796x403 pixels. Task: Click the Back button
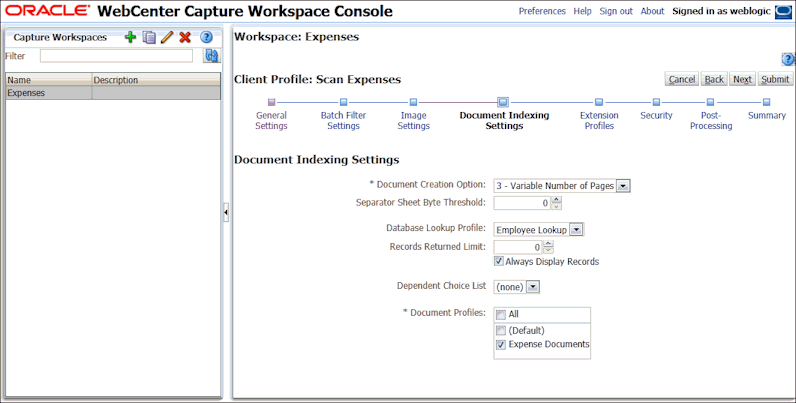point(714,79)
